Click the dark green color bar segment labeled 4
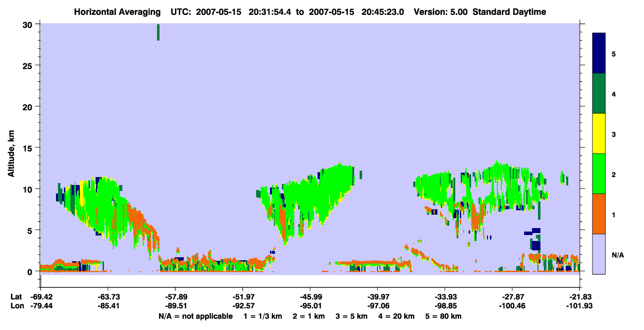This screenshot has height=330, width=644. (599, 94)
